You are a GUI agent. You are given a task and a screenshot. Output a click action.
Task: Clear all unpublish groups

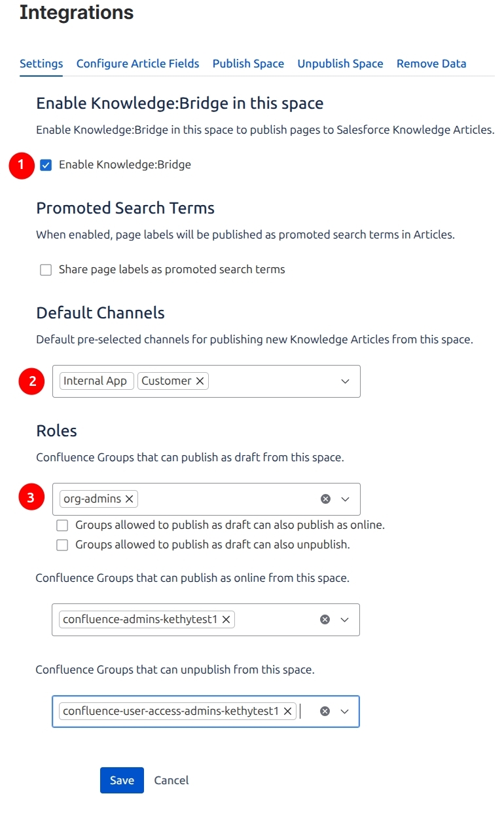[325, 712]
